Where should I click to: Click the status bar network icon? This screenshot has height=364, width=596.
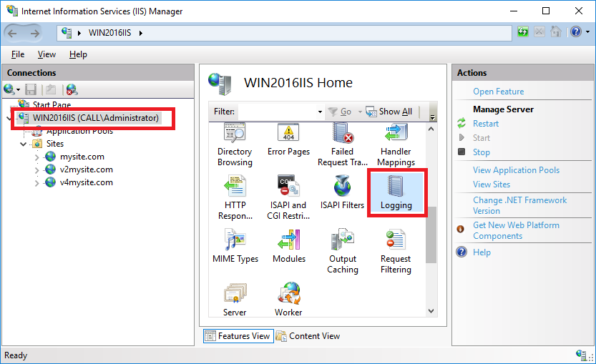(x=582, y=355)
